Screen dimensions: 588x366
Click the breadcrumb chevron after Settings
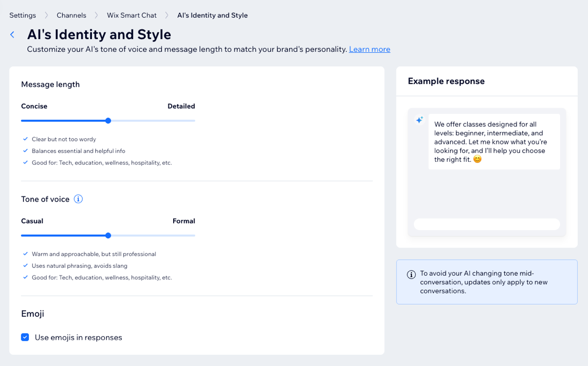pyautogui.click(x=47, y=15)
